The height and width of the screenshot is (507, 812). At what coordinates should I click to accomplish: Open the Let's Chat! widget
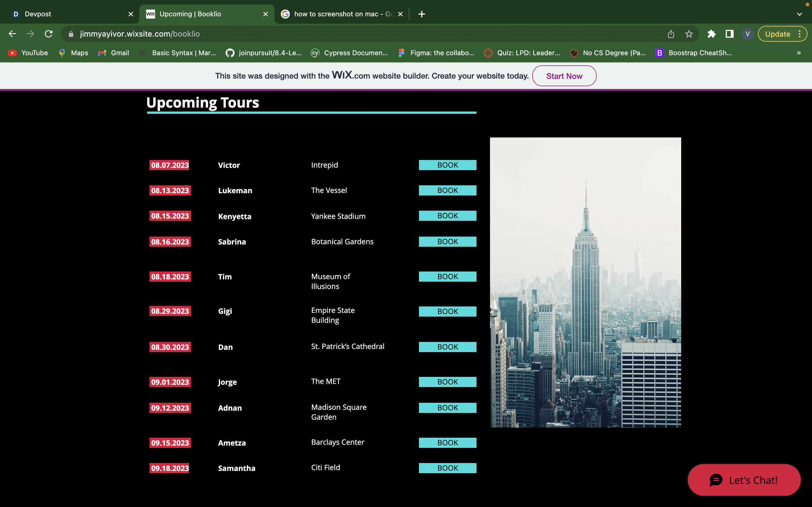pyautogui.click(x=744, y=480)
